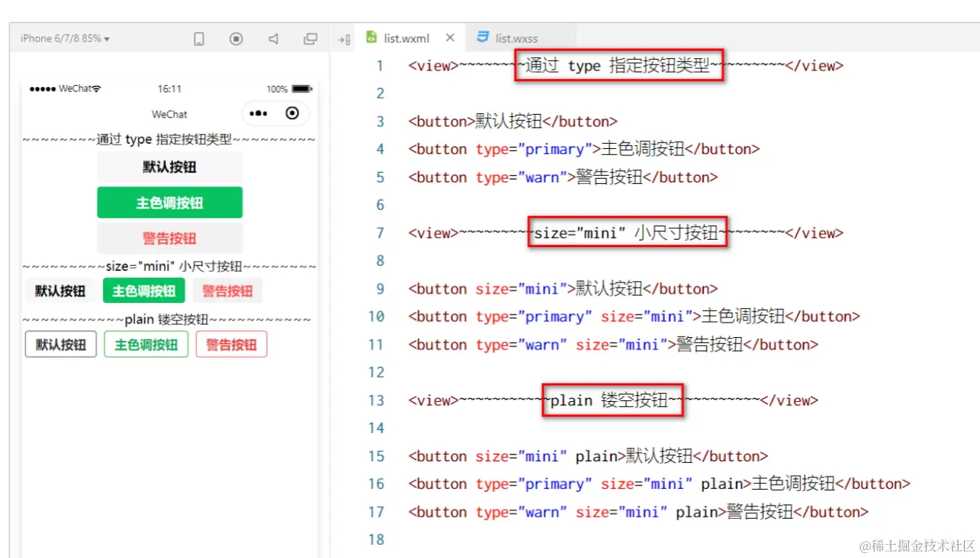
Task: Click the collapse panel arrow icon beside tabs
Action: pos(344,39)
